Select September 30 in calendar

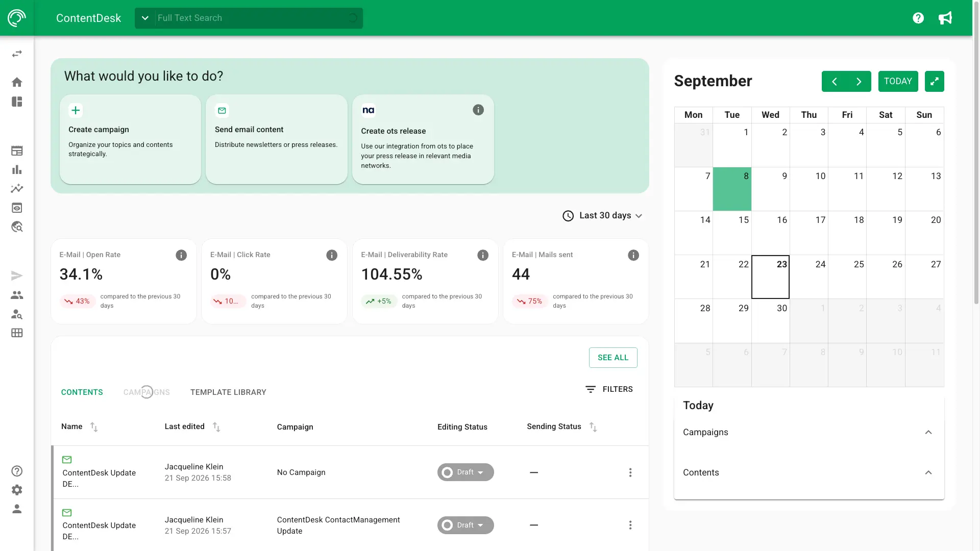click(770, 321)
